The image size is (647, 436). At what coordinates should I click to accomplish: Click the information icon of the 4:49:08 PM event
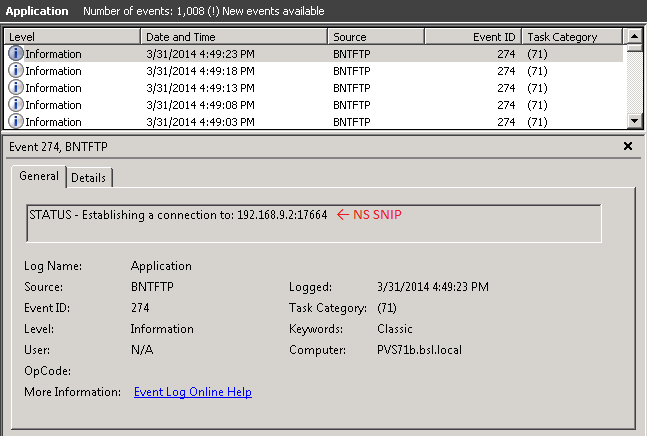coord(15,105)
